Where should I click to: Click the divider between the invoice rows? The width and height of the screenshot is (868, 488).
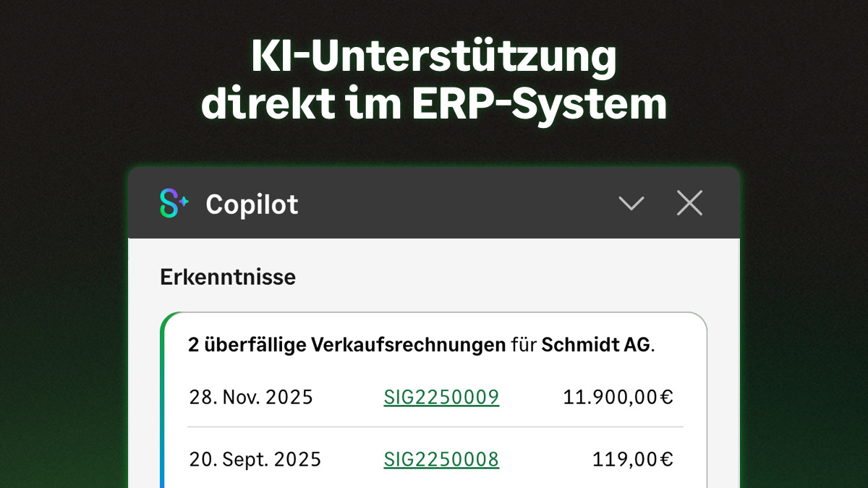[434, 427]
